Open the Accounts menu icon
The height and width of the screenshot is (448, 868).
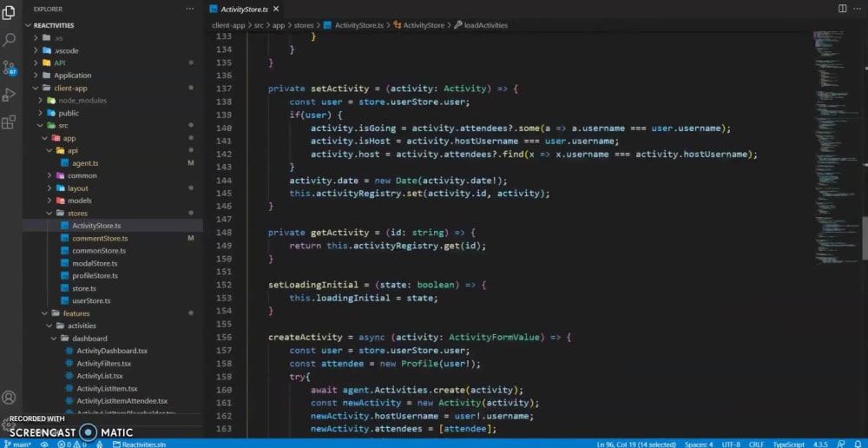point(9,397)
